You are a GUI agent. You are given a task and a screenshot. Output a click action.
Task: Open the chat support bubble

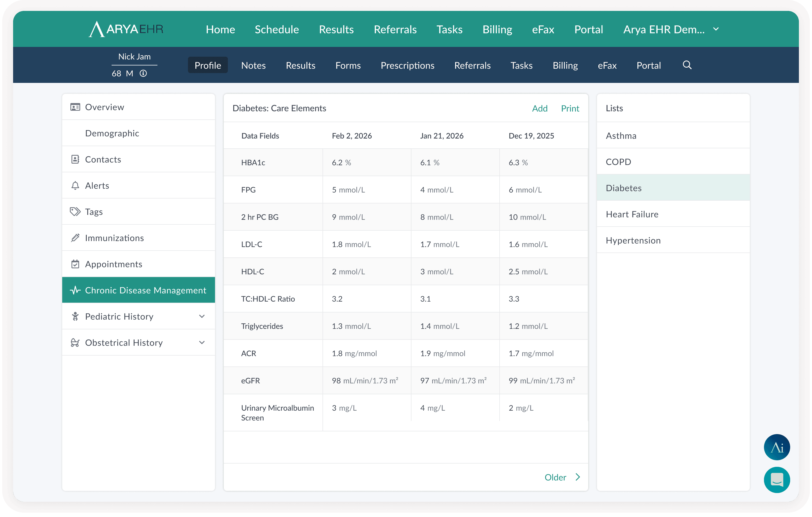pyautogui.click(x=777, y=480)
